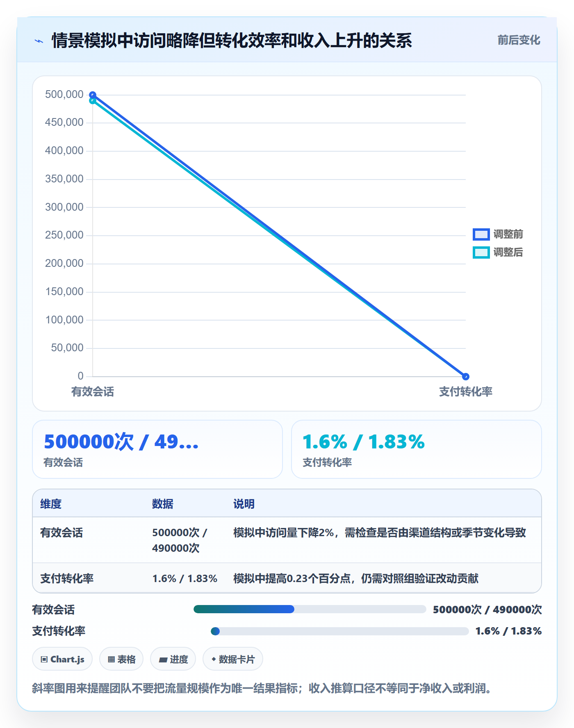Viewport: 574px width, 728px height.
Task: Click the 说明 column header
Action: click(244, 504)
